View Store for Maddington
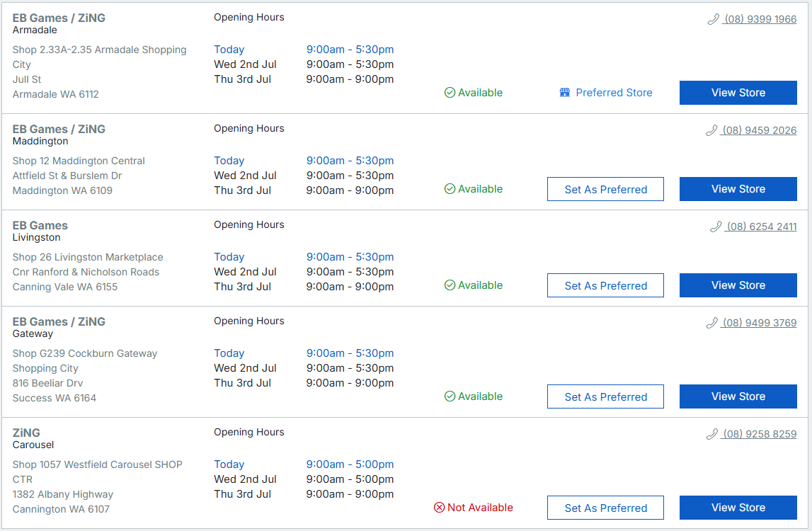The height and width of the screenshot is (531, 812). tap(738, 189)
